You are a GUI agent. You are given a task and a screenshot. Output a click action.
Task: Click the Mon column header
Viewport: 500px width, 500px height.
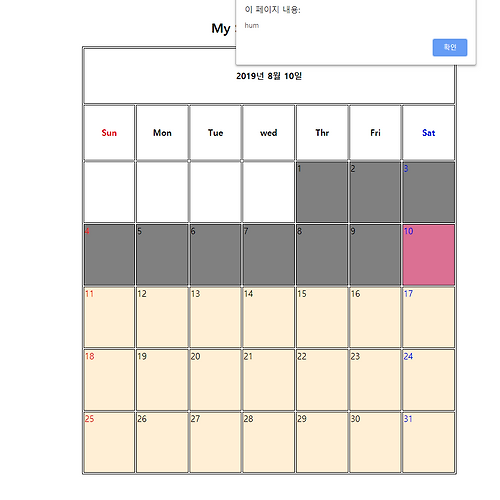coord(162,133)
